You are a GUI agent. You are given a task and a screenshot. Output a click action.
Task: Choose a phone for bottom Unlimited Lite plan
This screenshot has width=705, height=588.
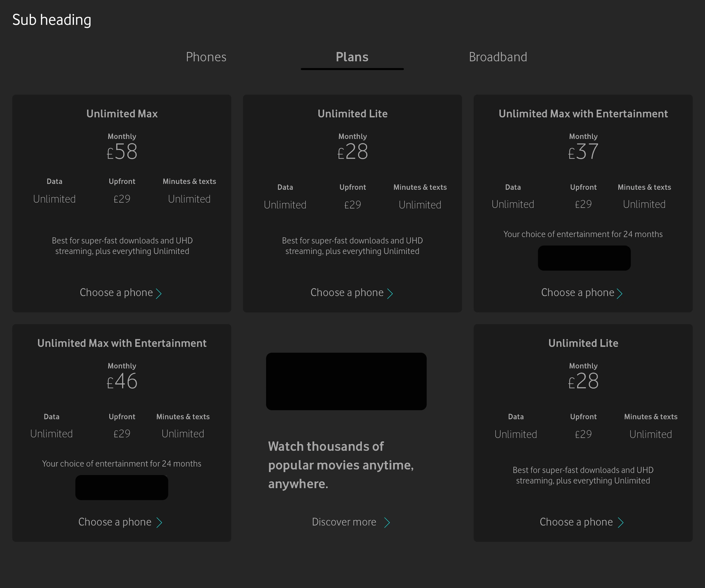tap(576, 522)
